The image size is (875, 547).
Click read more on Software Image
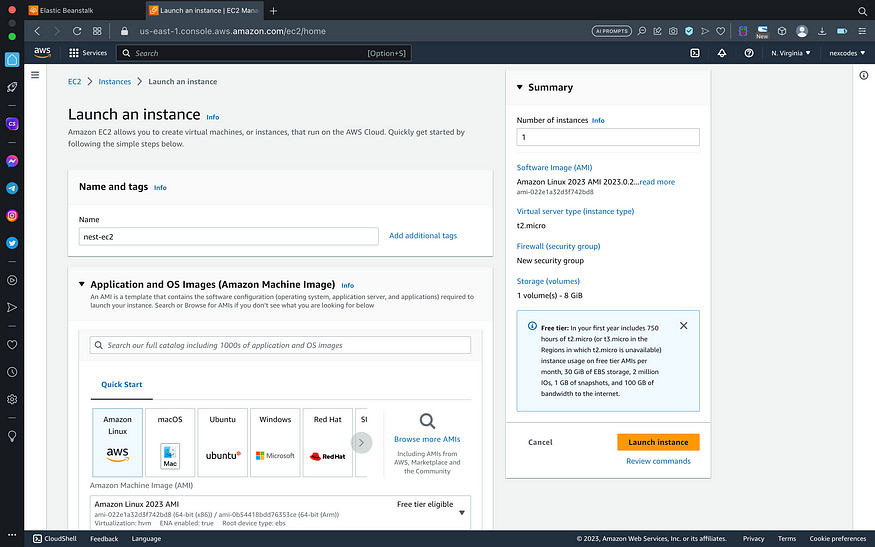tap(657, 182)
